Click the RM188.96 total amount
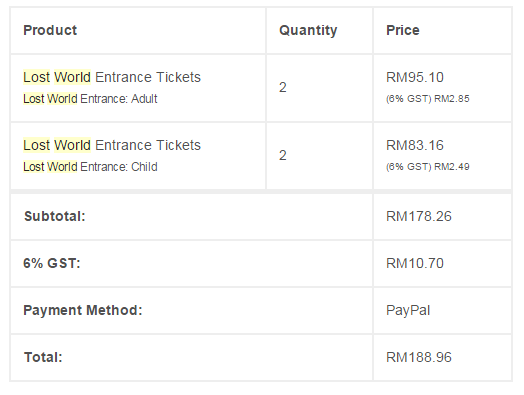 click(x=419, y=357)
